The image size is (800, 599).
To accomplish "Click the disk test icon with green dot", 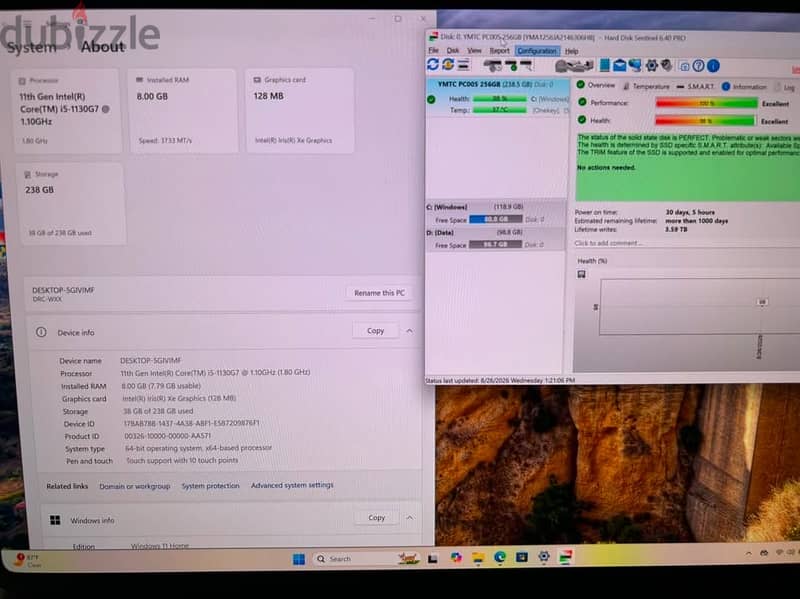I will [x=511, y=65].
